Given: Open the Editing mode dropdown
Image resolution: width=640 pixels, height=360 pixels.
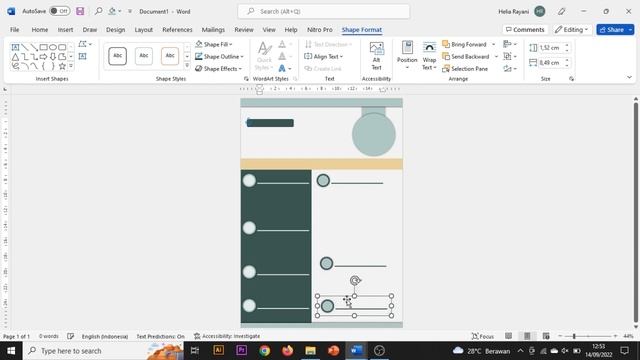Looking at the screenshot, I should point(572,29).
